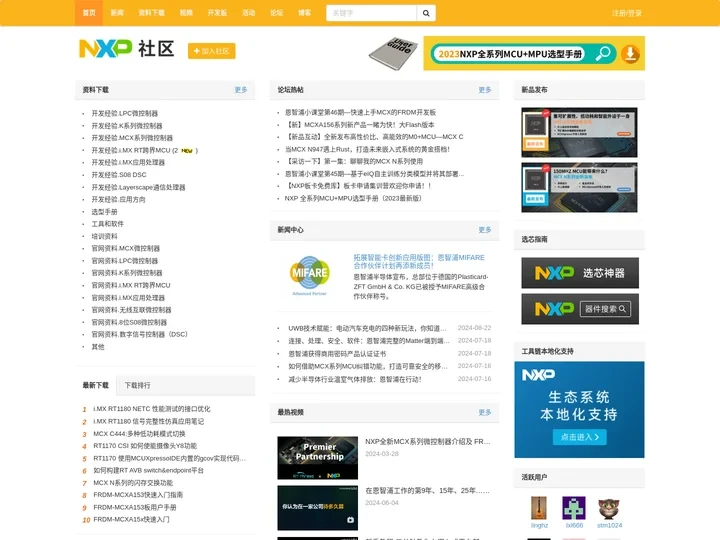Viewport: 720px width, 540px height.
Task: Open download MCX C444:多种低功耗模式切换
Action: click(x=139, y=434)
